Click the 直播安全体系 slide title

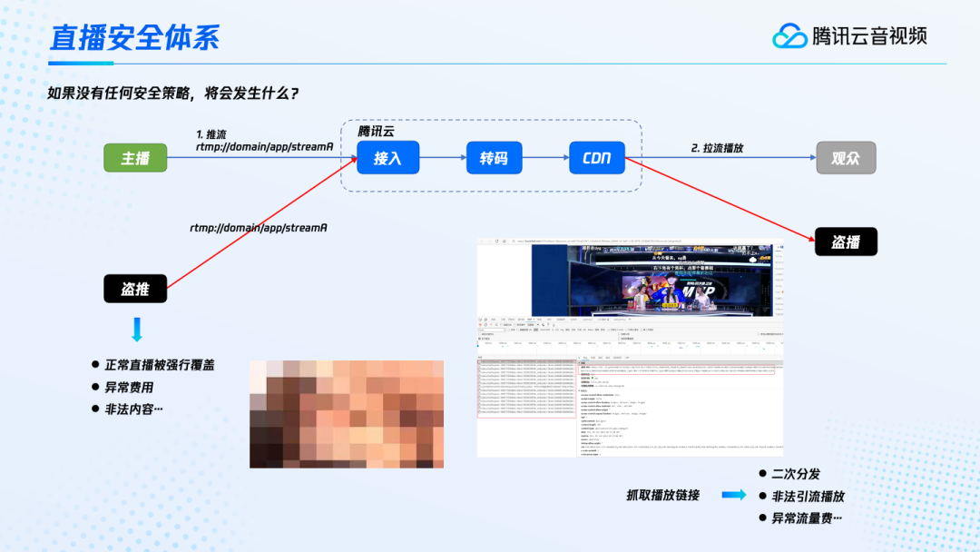point(134,37)
